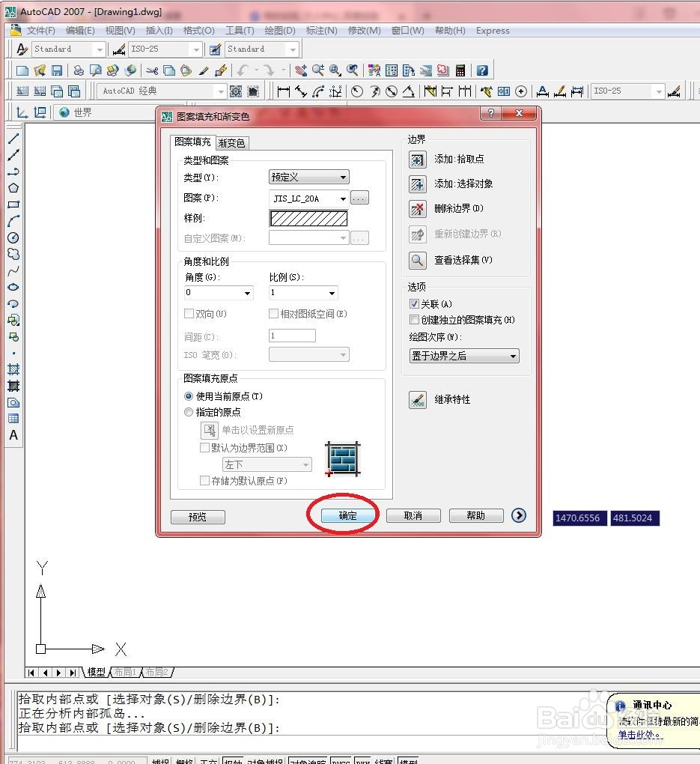
Task: Select the Circle tool in draw toolbar
Action: click(x=13, y=237)
